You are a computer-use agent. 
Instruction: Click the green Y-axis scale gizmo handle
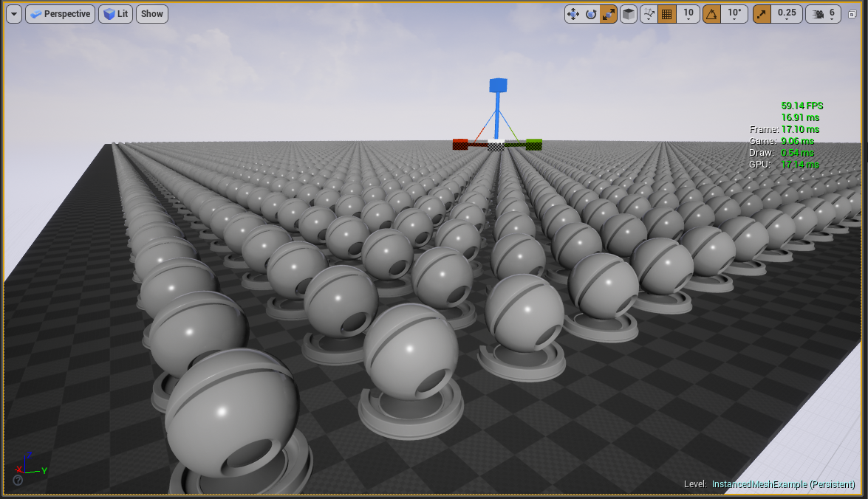tap(533, 145)
